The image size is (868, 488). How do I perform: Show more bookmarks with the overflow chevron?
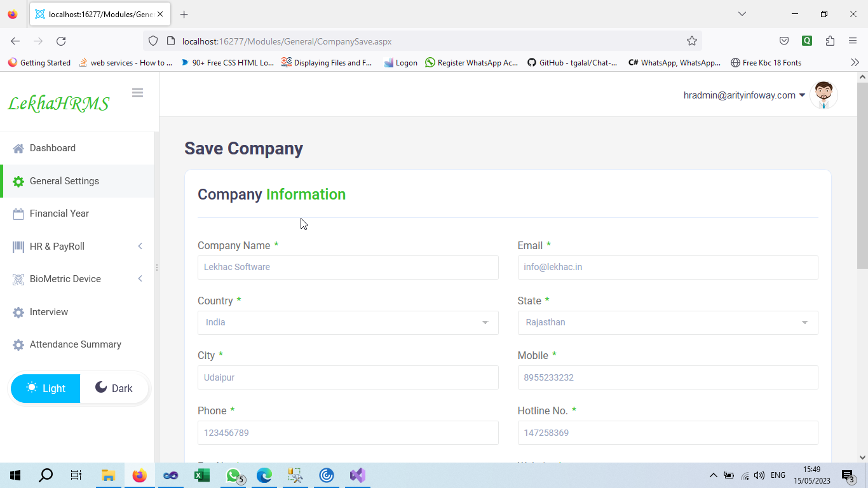point(855,62)
